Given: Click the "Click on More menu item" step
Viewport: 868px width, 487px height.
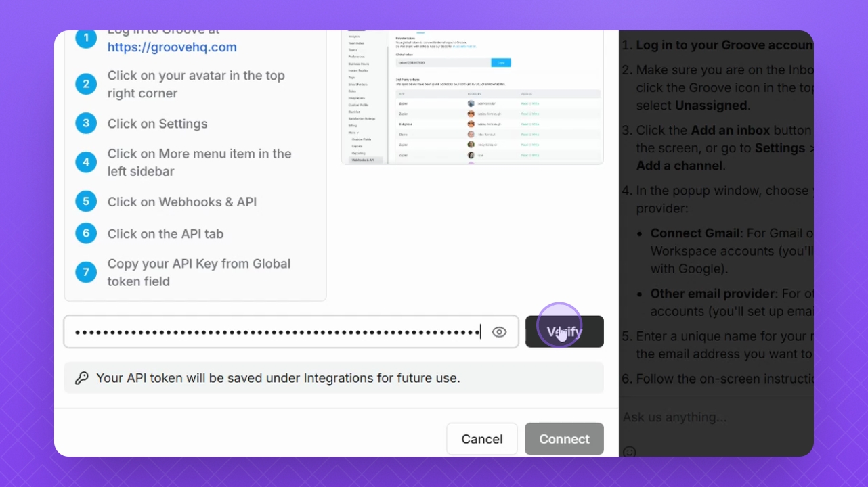Looking at the screenshot, I should pos(200,162).
